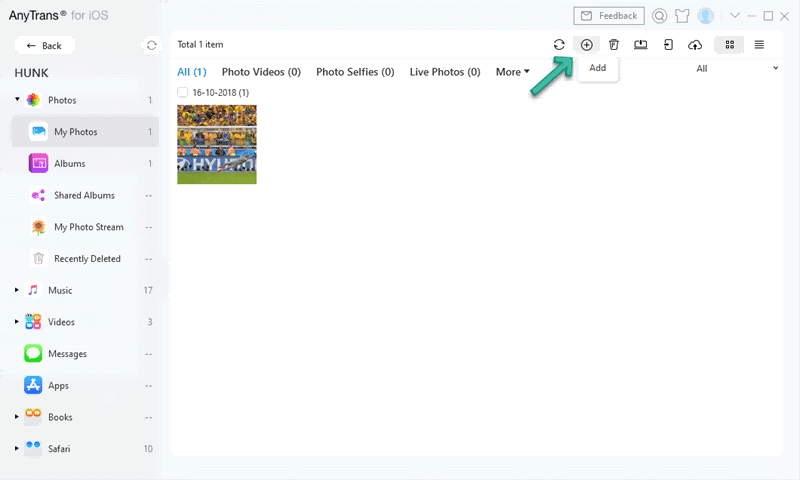Click the Recently Deleted trash icon
Viewport: 800px width, 480px height.
[x=38, y=259]
